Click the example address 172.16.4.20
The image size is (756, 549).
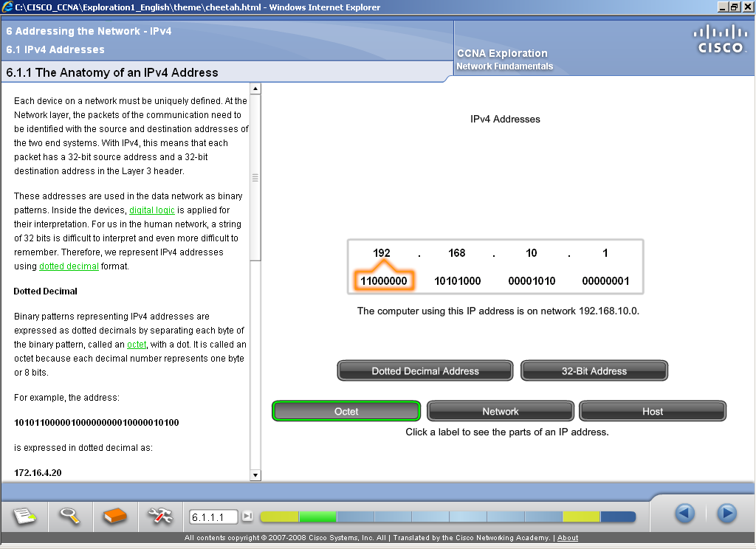[38, 473]
